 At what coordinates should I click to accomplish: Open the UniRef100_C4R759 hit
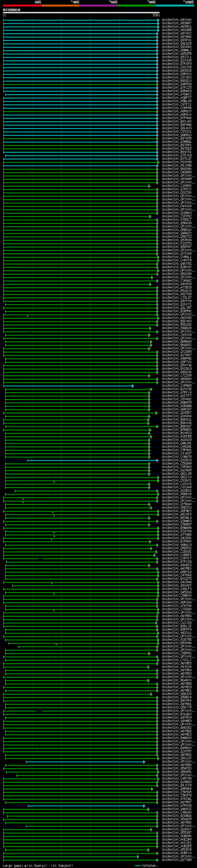point(176,779)
